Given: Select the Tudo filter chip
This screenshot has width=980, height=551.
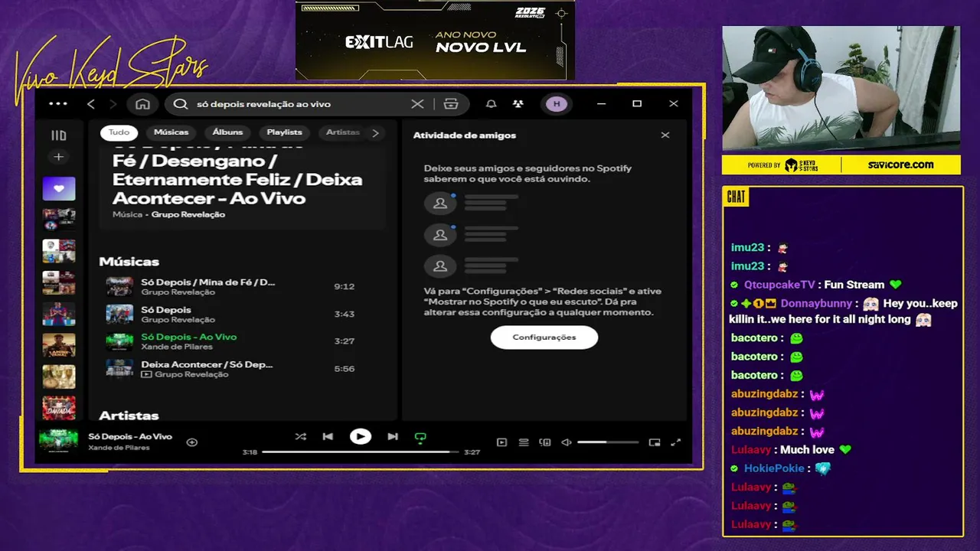Looking at the screenshot, I should click(119, 132).
